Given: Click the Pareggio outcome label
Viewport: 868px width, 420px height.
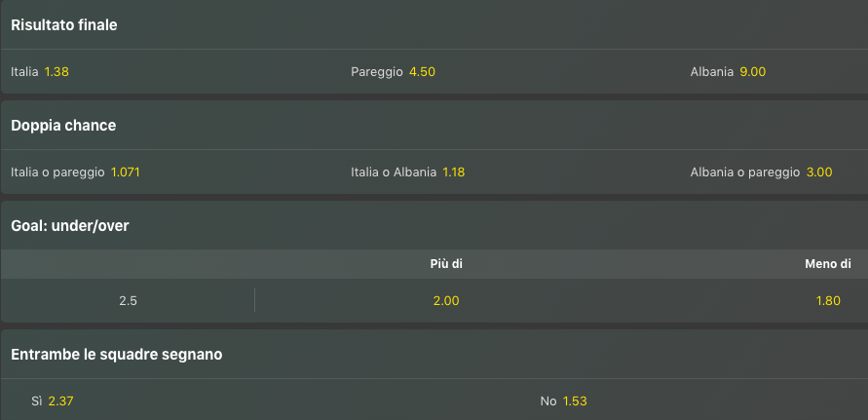Looking at the screenshot, I should tap(376, 72).
